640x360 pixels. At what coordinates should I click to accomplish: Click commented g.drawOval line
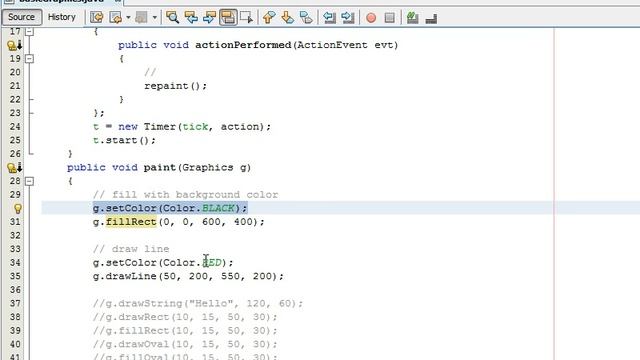coord(185,344)
